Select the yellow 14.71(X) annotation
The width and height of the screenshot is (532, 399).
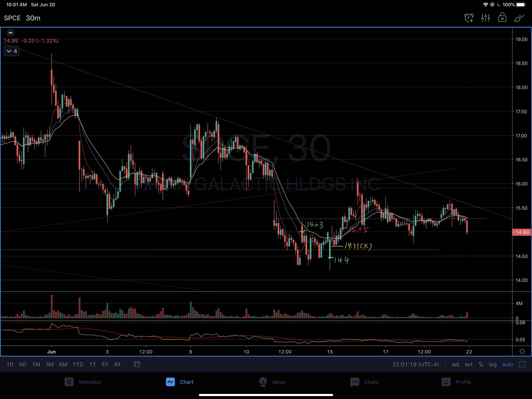click(358, 246)
